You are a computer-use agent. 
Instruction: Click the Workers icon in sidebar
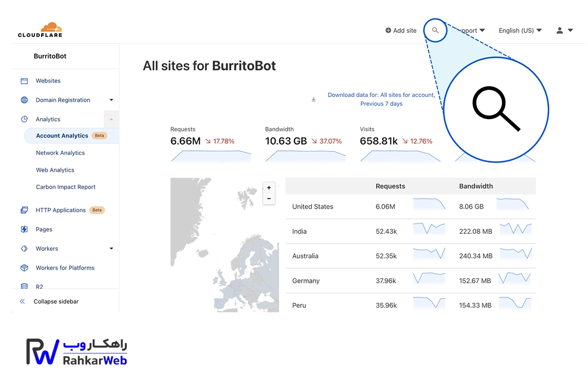(x=24, y=248)
